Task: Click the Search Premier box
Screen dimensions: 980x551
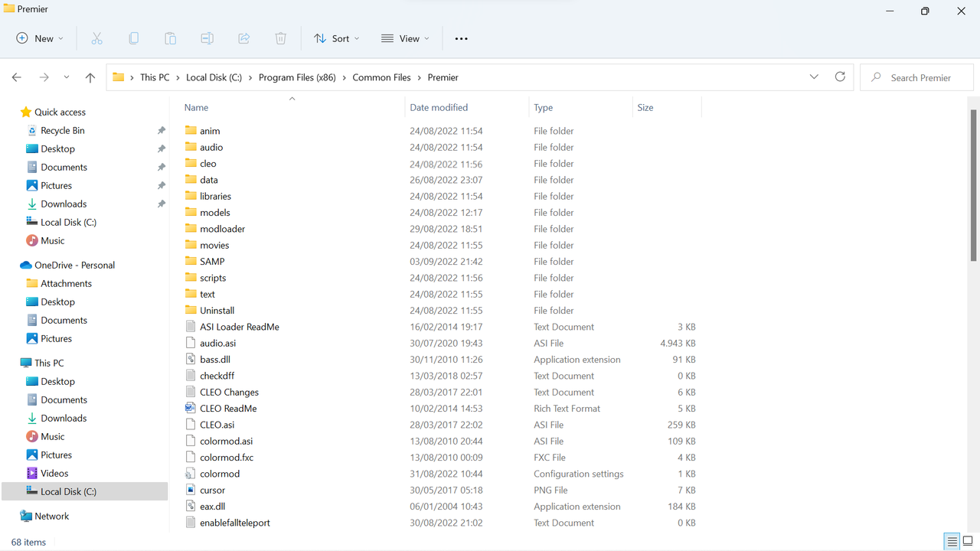Action: tap(917, 77)
